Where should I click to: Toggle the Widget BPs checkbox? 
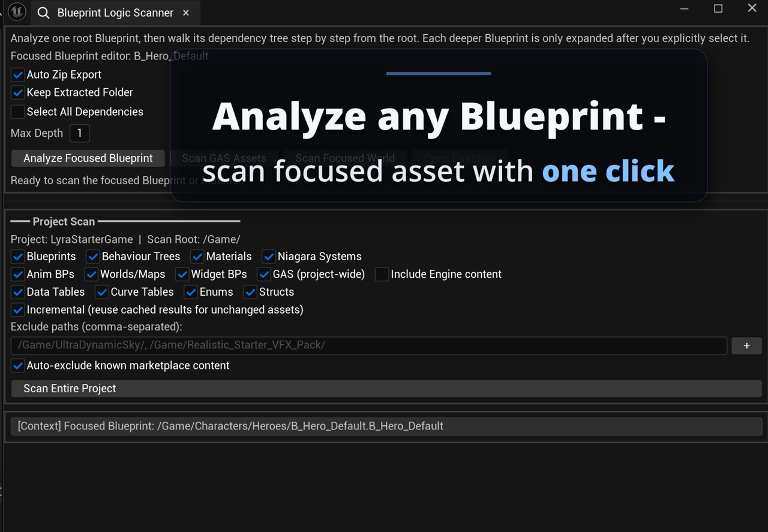pyautogui.click(x=182, y=275)
